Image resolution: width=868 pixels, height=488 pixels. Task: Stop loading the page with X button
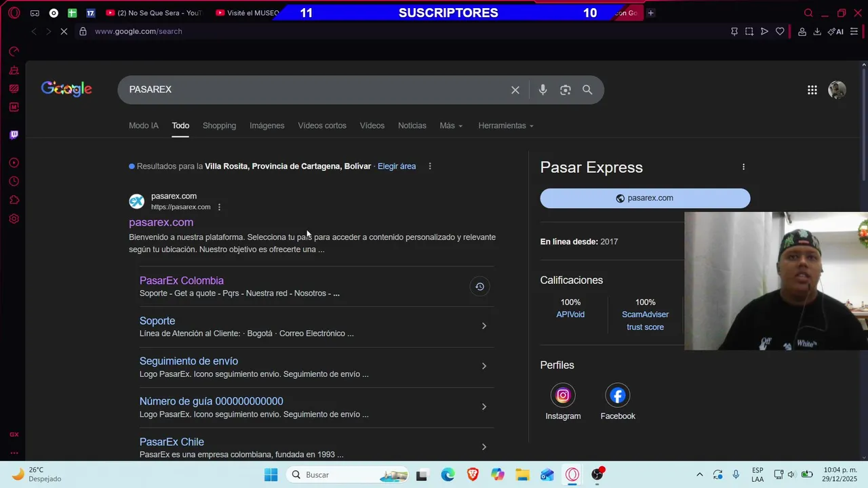(64, 31)
